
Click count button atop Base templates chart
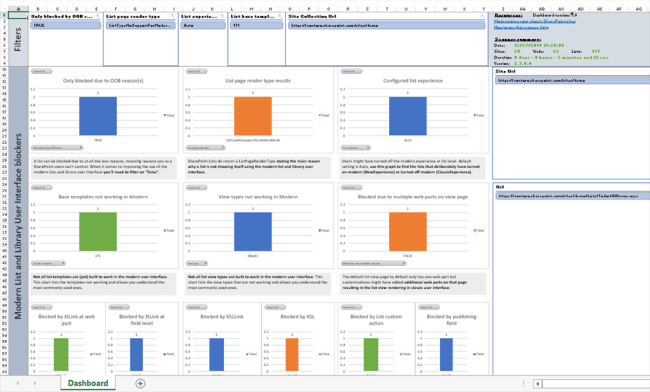point(41,188)
